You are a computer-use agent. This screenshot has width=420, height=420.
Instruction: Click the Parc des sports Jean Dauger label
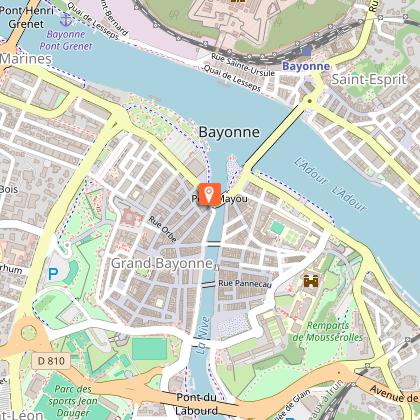tap(73, 401)
